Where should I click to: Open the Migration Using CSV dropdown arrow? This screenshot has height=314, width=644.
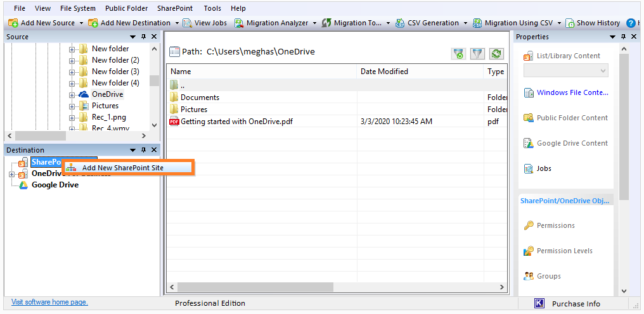point(560,23)
